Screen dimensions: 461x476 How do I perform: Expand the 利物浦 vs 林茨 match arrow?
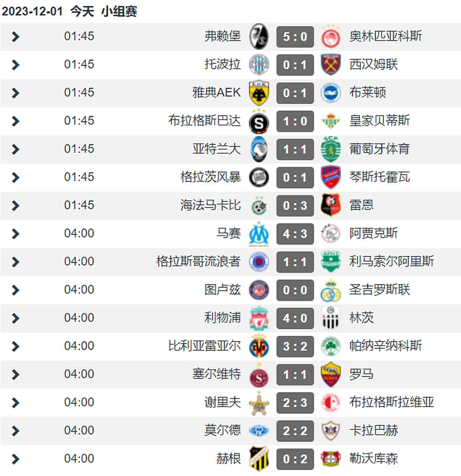[x=15, y=318]
